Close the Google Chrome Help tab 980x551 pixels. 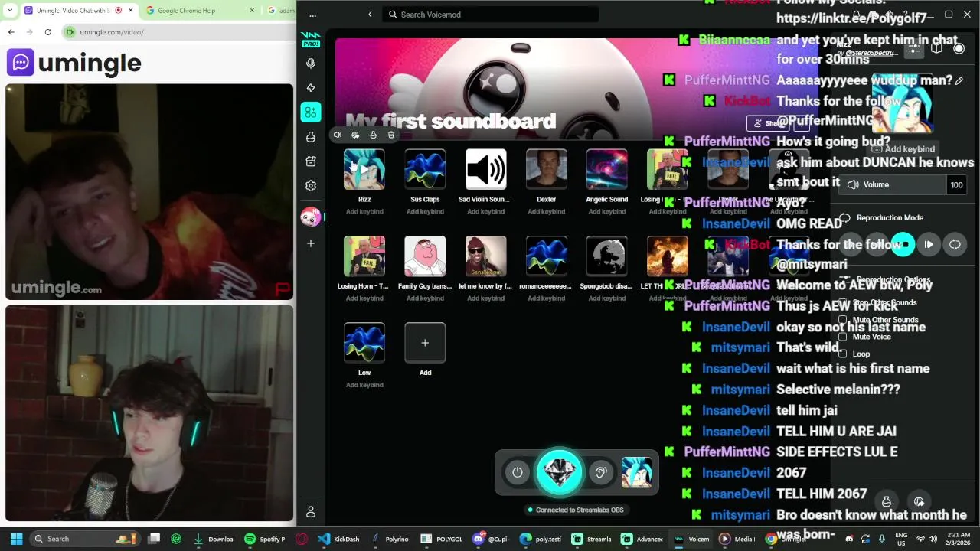pos(252,11)
